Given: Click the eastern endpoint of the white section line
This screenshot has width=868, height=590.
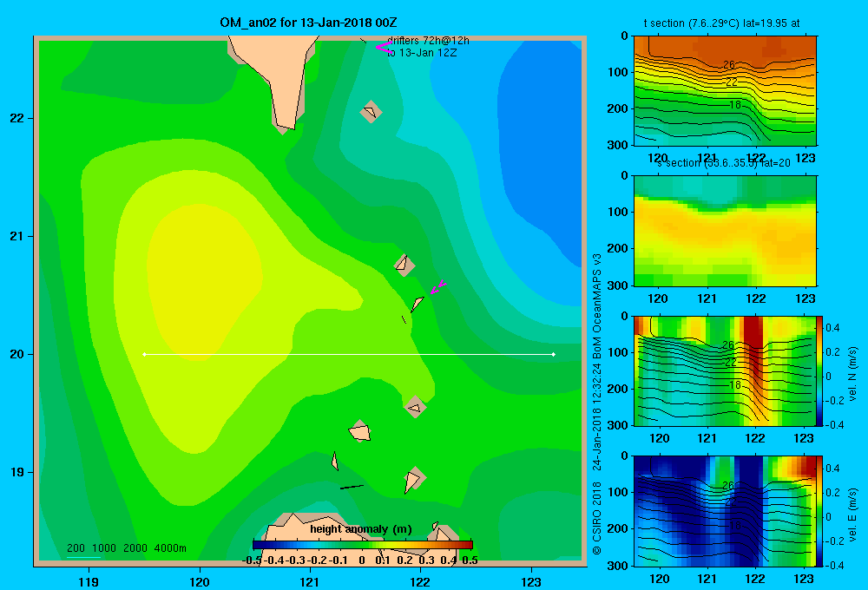Looking at the screenshot, I should [x=554, y=354].
